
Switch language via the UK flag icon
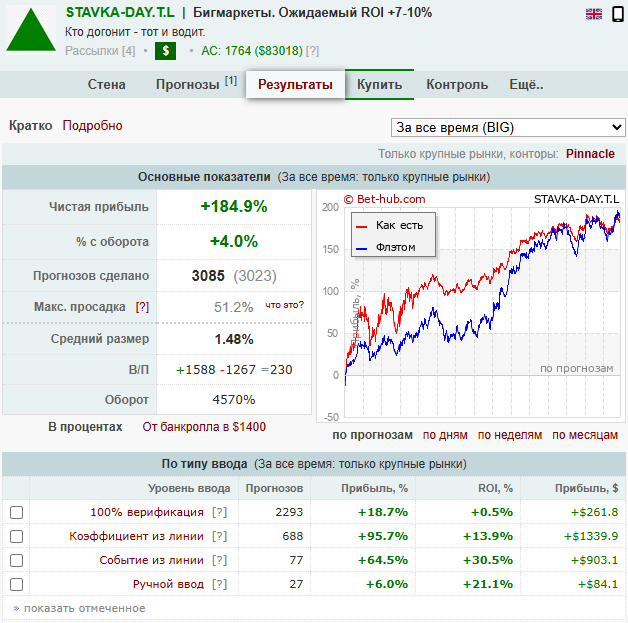[x=594, y=13]
